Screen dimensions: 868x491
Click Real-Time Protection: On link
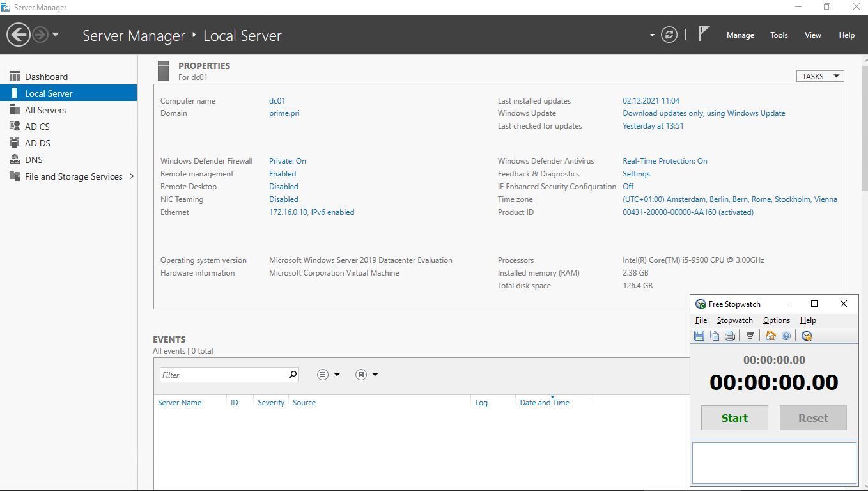pyautogui.click(x=665, y=161)
